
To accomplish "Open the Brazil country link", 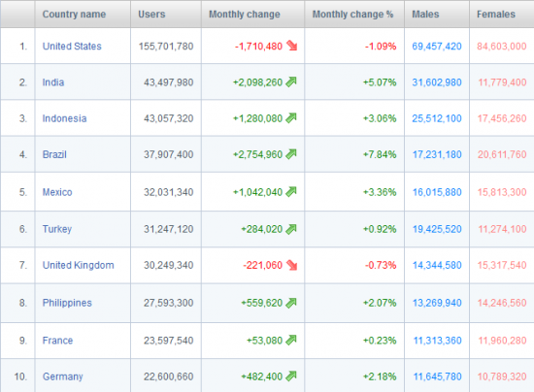I will 54,154.
